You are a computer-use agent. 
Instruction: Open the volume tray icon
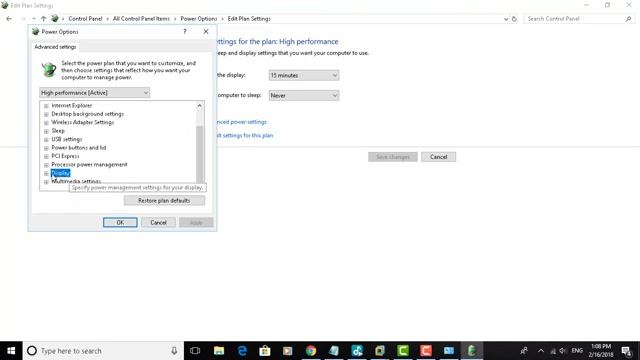pos(563,351)
